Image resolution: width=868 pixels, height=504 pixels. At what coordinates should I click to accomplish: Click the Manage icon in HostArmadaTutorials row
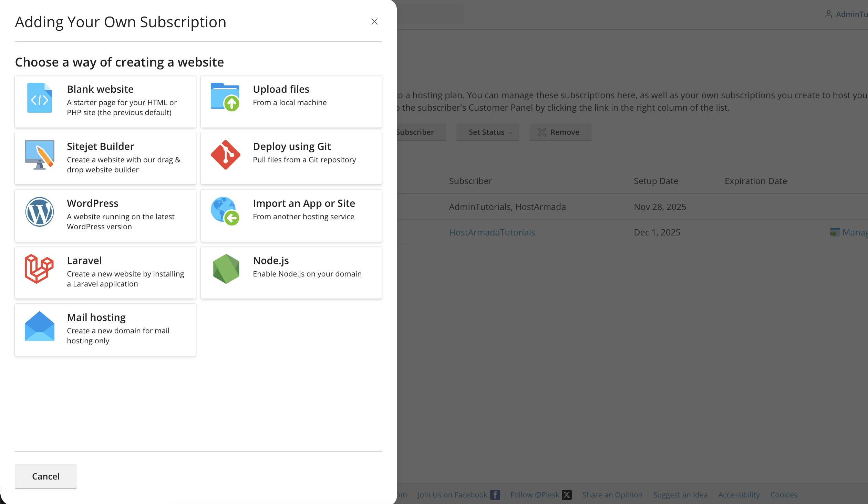tap(835, 232)
